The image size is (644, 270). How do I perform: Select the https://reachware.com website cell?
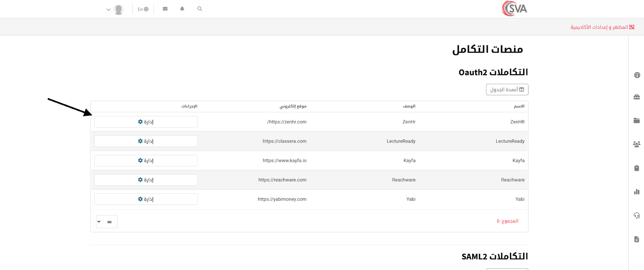pyautogui.click(x=283, y=180)
